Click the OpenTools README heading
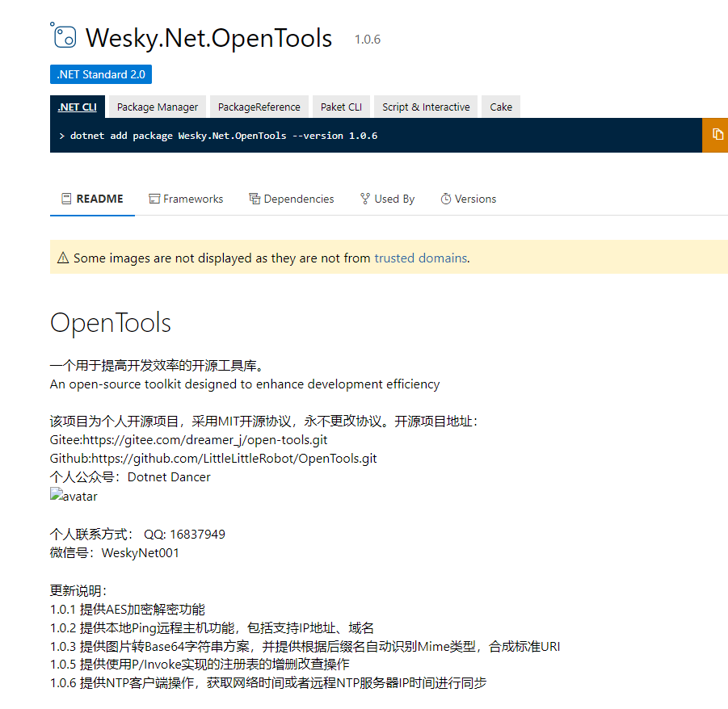The width and height of the screenshot is (728, 709). coord(111,323)
